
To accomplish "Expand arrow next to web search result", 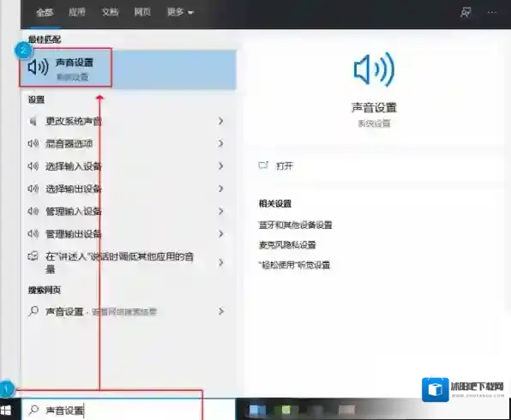I will pyautogui.click(x=221, y=311).
